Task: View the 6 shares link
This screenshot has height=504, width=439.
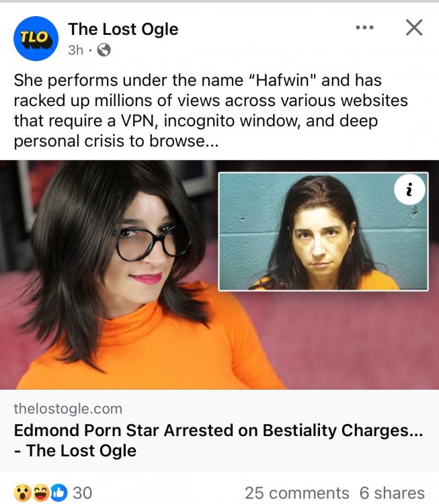Action: coord(392,493)
